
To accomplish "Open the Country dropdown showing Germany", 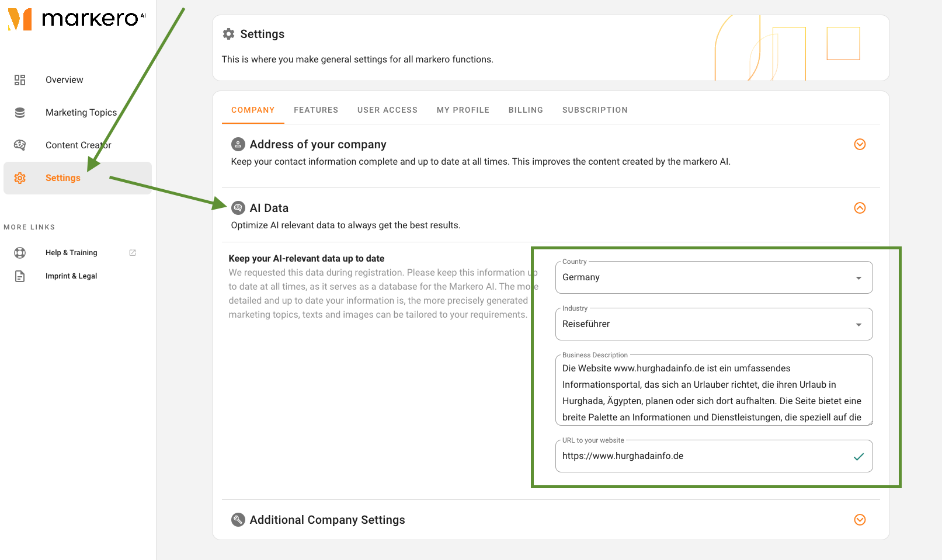I will [714, 277].
